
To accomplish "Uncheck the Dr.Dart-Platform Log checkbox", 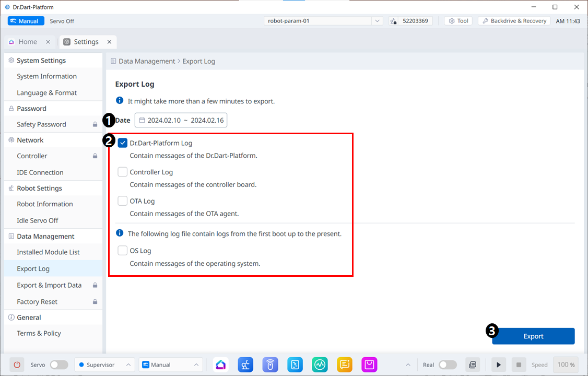I will 123,143.
